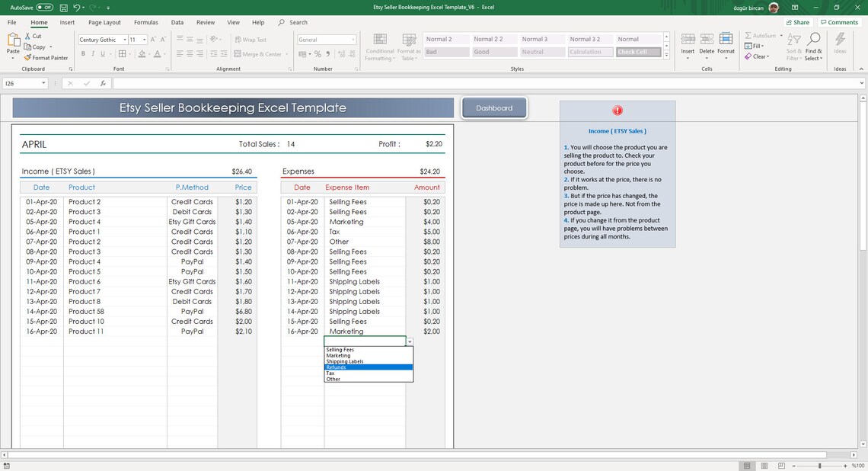
Task: Toggle bold formatting
Action: 83,53
